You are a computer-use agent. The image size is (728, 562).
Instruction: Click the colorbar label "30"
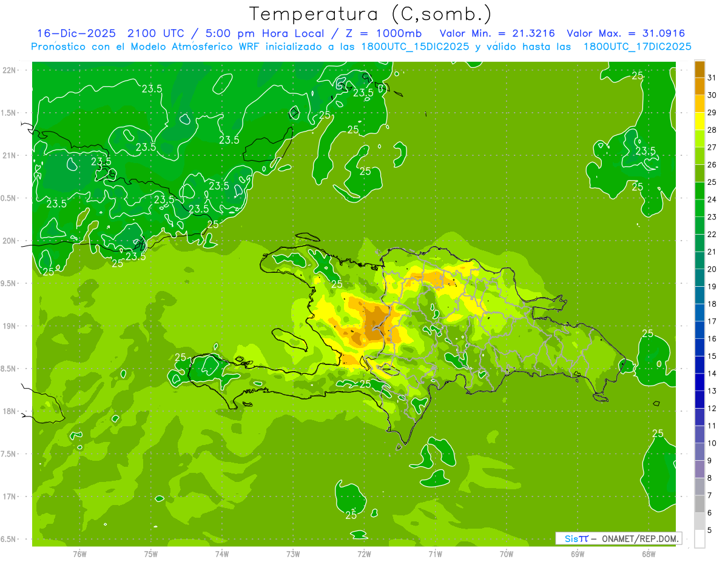(x=712, y=95)
